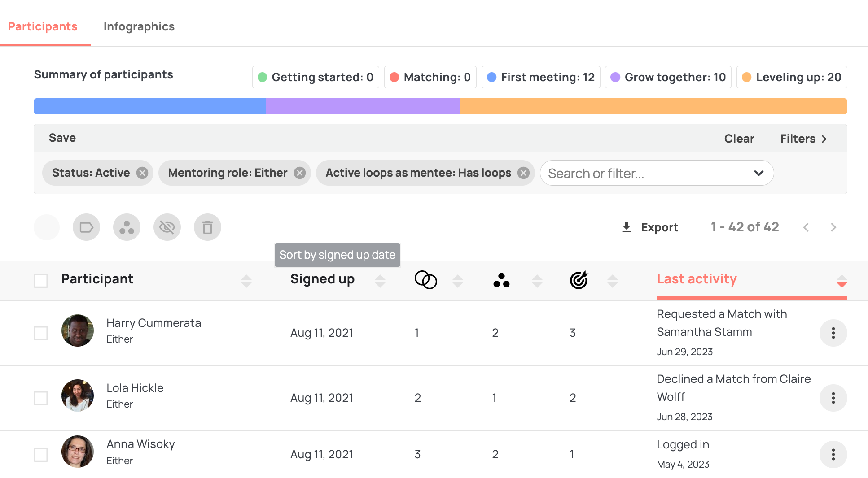Select the First meeting: 12 status chip
Screen dimensions: 868x478
click(541, 77)
